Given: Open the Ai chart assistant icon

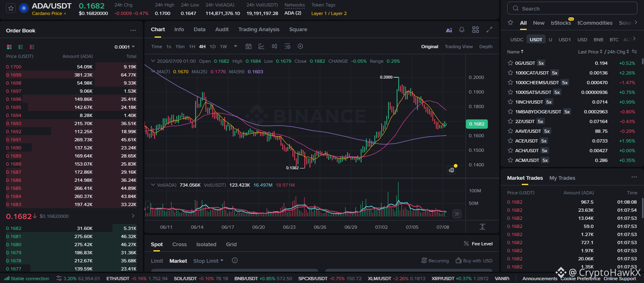Looking at the screenshot, I should [449, 30].
